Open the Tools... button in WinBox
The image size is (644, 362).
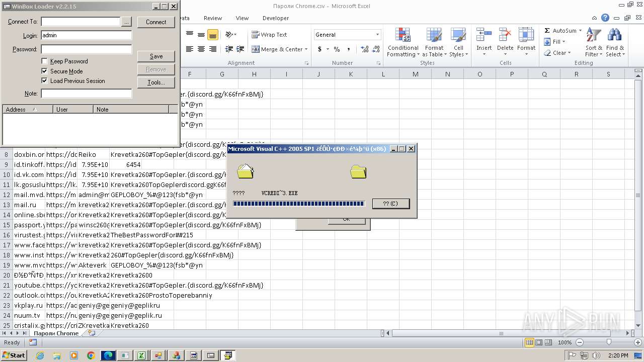(x=156, y=82)
